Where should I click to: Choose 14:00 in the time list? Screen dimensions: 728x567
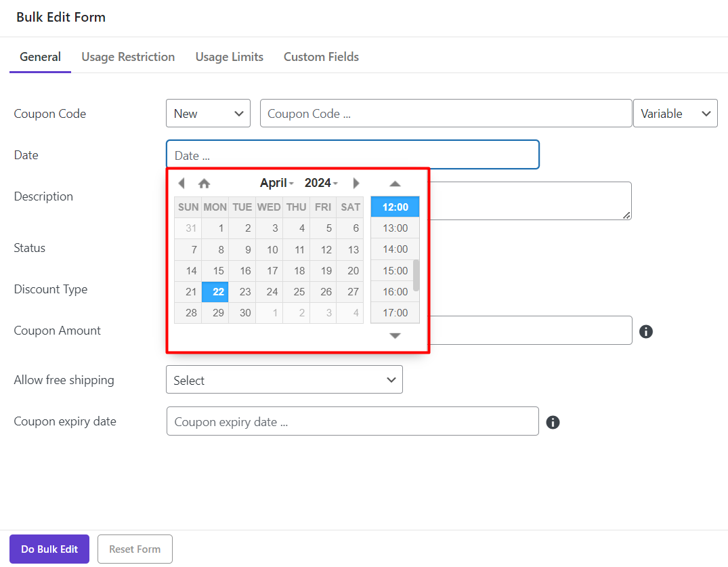pyautogui.click(x=395, y=249)
